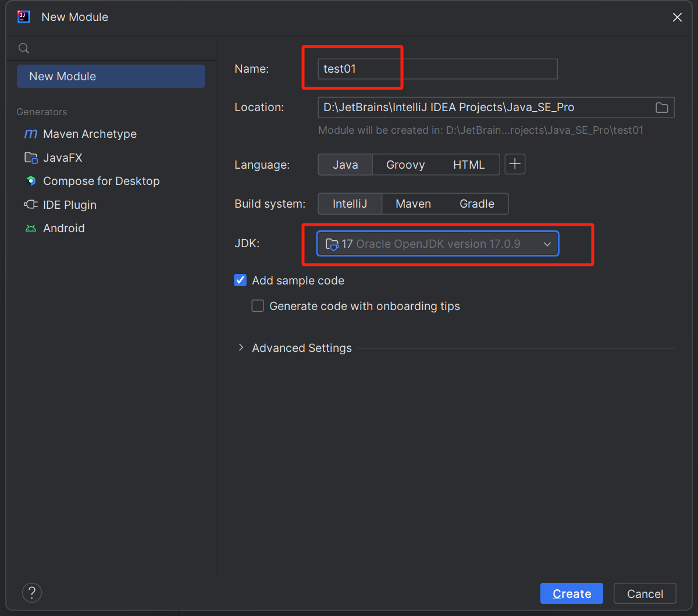Click the search magnifier icon in the sidebar
The image size is (698, 616).
pyautogui.click(x=23, y=48)
